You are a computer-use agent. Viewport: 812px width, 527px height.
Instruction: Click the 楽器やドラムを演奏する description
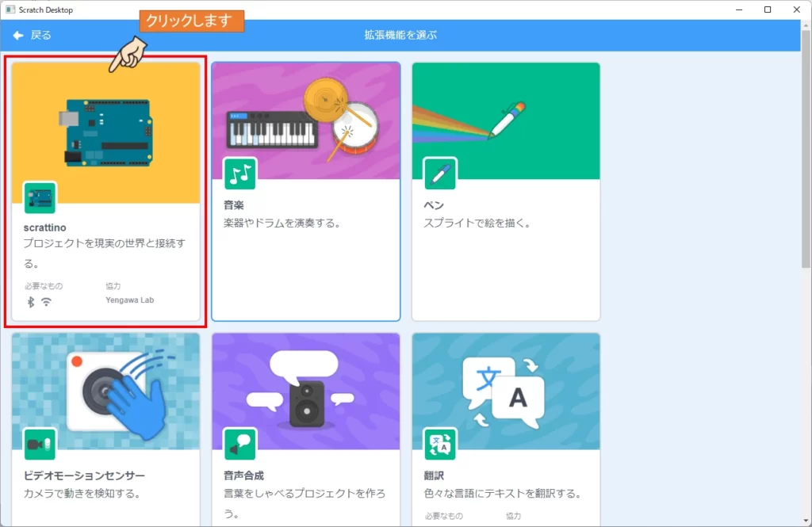coord(282,223)
